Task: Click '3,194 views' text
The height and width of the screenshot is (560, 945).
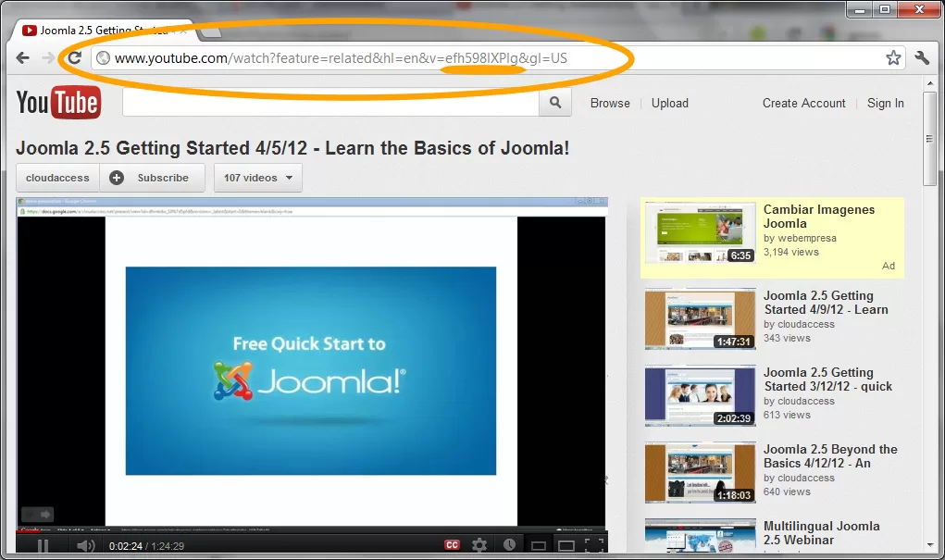Action: [x=790, y=252]
